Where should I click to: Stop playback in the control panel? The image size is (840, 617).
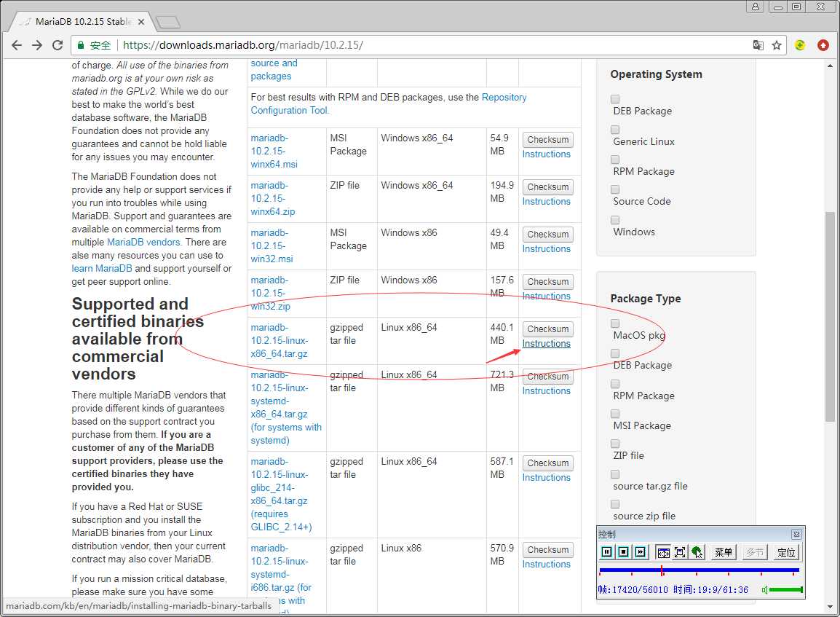pos(624,551)
